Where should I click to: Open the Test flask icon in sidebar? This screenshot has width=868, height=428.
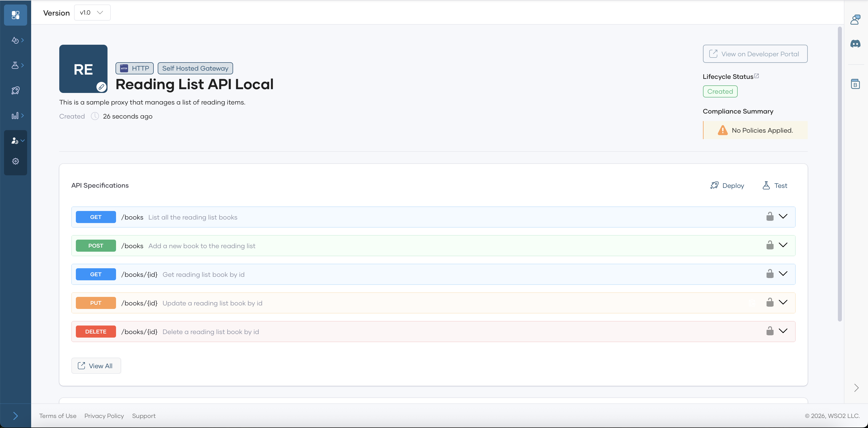(x=16, y=65)
